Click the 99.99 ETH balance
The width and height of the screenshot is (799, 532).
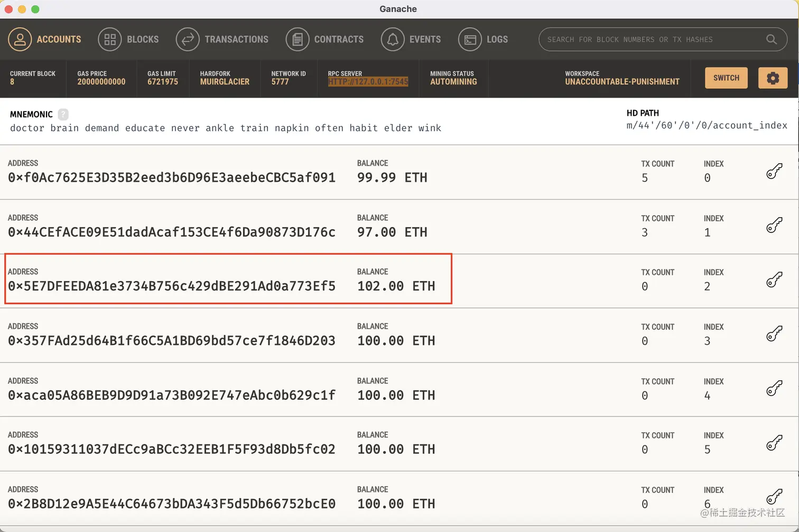[x=392, y=178]
